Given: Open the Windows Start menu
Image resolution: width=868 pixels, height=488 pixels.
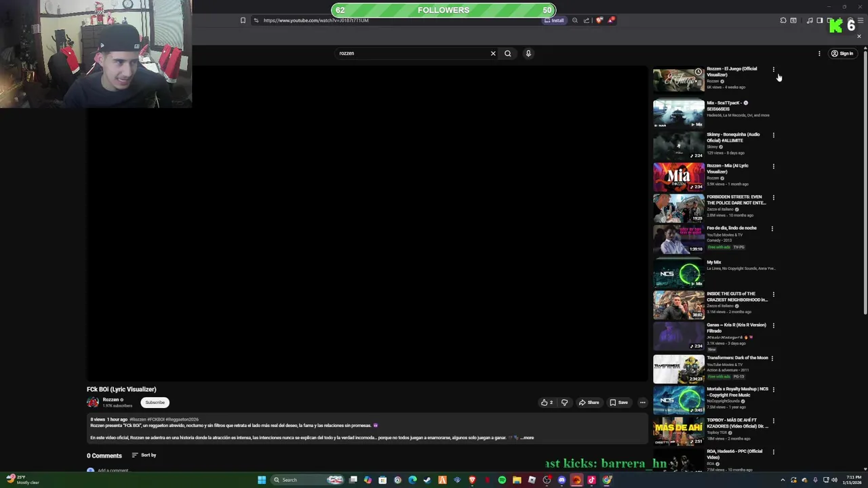Looking at the screenshot, I should [x=262, y=480].
